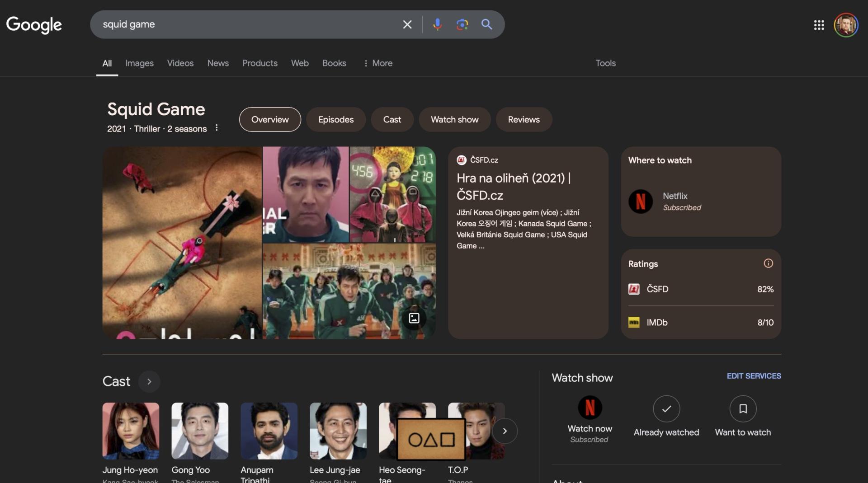
Task: Open the close-up man face image
Action: pos(306,194)
